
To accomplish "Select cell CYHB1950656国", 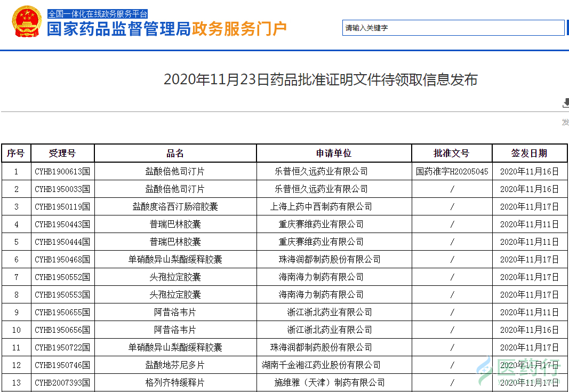I will [62, 330].
